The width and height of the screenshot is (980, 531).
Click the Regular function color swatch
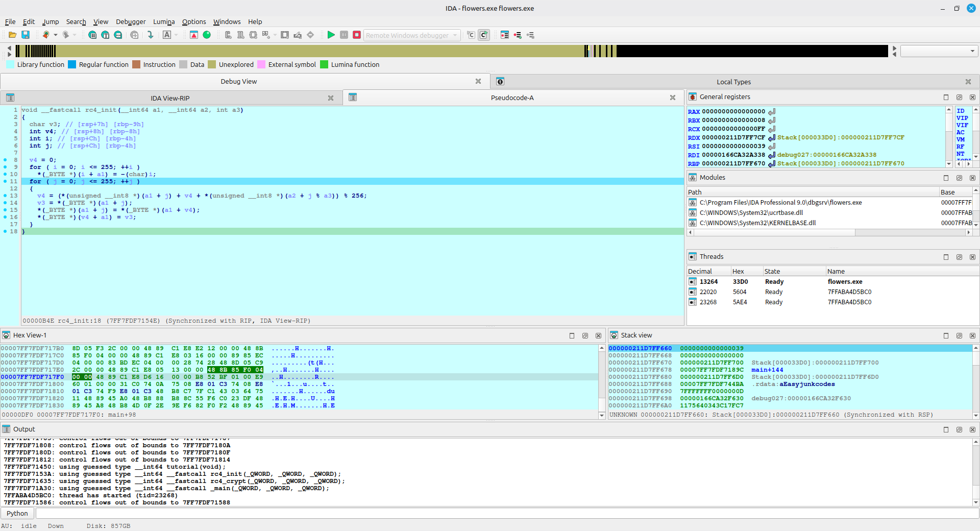coord(72,64)
